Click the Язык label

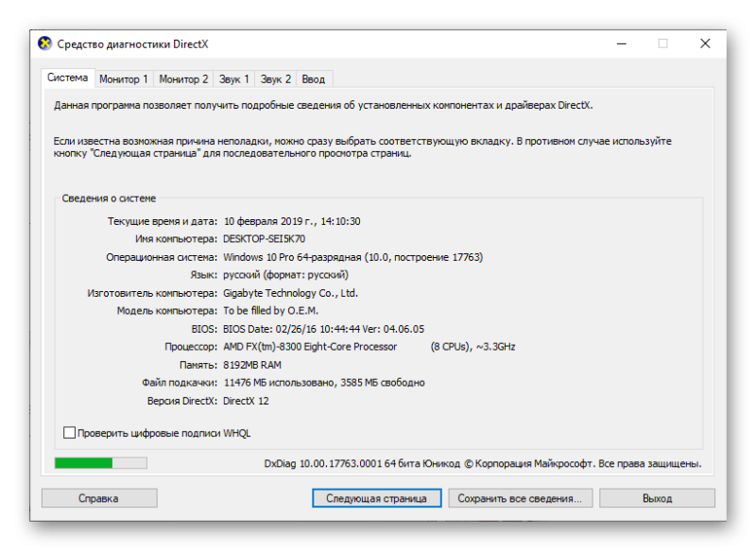click(x=203, y=275)
